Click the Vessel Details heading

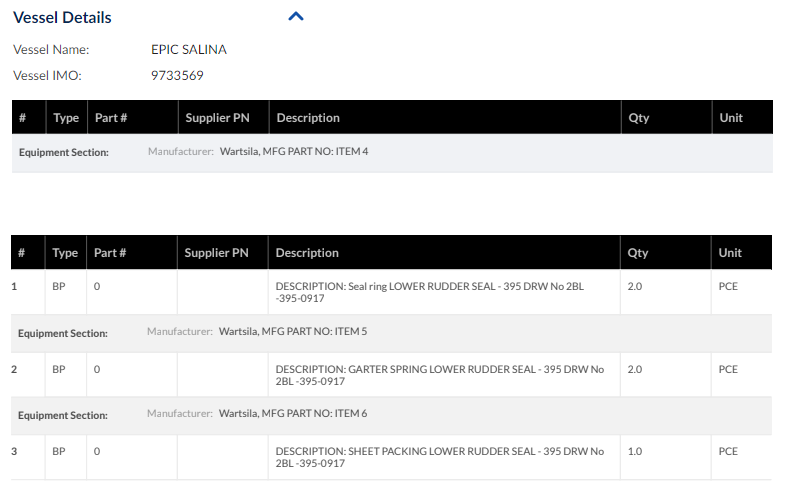pyautogui.click(x=62, y=17)
